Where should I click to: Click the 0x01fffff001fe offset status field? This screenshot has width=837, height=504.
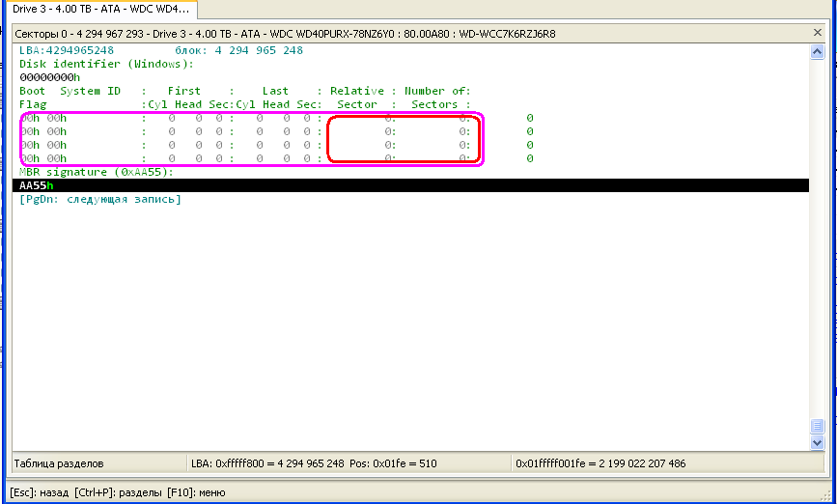point(600,463)
